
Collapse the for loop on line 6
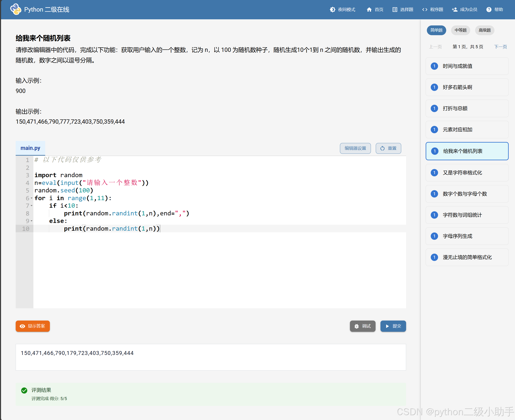click(x=32, y=198)
